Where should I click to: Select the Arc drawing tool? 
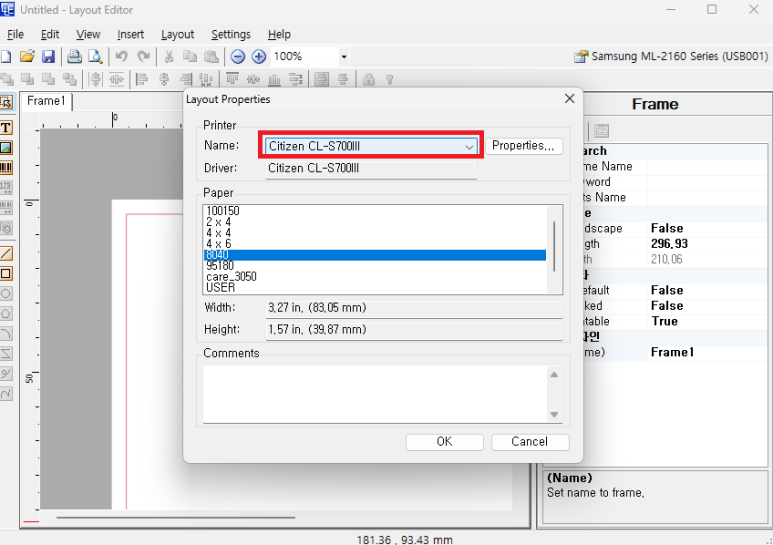6,334
